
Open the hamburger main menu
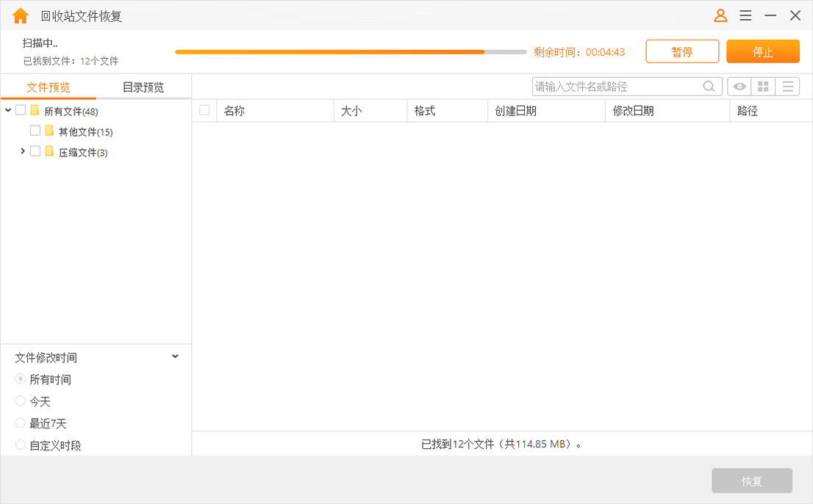[x=745, y=15]
